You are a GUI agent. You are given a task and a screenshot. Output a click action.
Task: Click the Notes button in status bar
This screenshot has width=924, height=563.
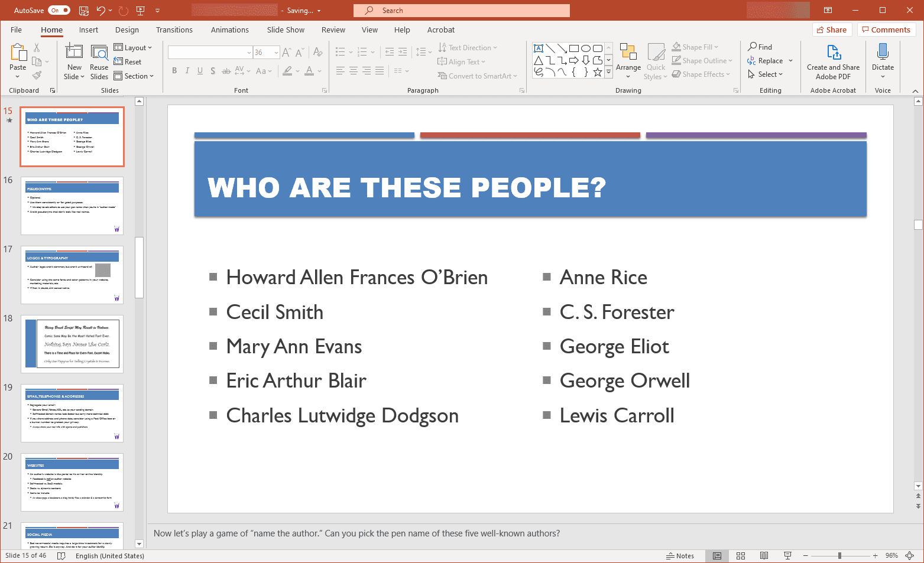coord(680,556)
